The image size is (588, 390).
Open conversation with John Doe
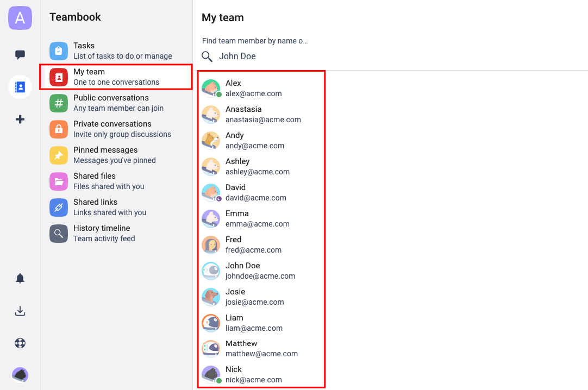(x=261, y=271)
